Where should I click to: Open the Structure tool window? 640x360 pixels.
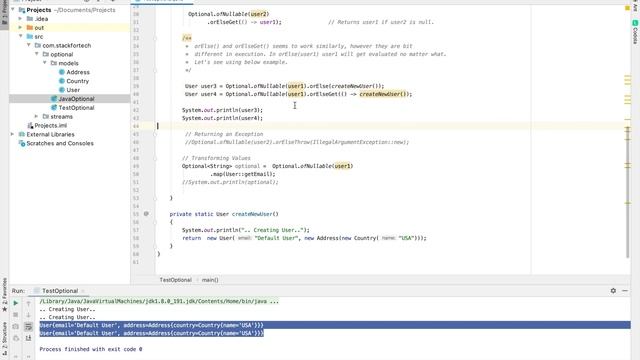point(4,338)
